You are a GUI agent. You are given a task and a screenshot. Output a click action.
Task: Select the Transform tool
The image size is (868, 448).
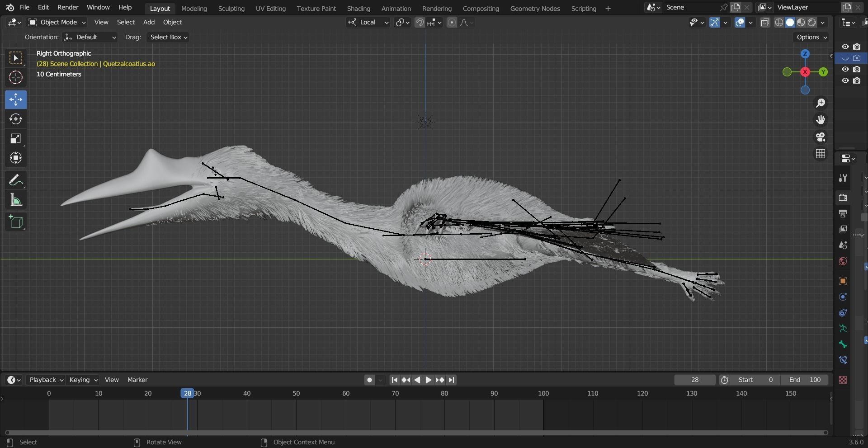tap(16, 158)
